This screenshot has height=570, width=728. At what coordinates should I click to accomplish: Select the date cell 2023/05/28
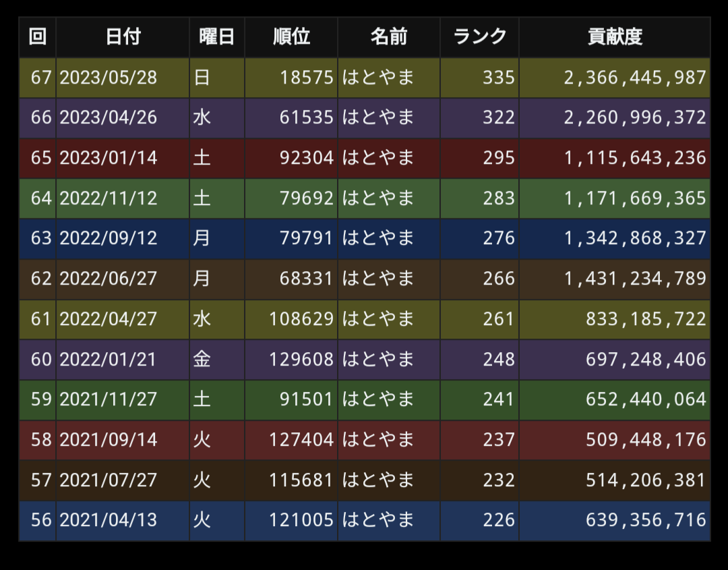coord(109,78)
